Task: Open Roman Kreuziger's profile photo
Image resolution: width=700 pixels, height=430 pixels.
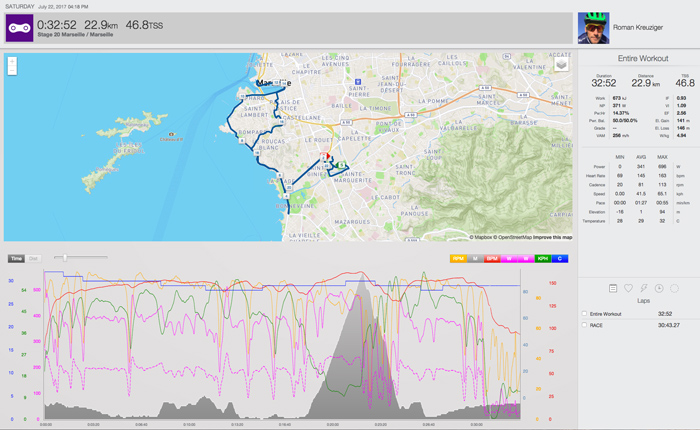Action: (593, 28)
